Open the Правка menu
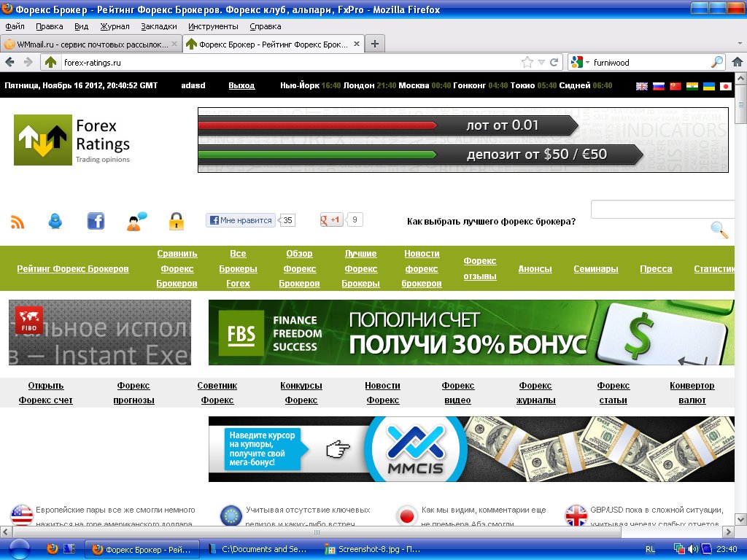Viewport: 747px width, 560px height. [49, 27]
